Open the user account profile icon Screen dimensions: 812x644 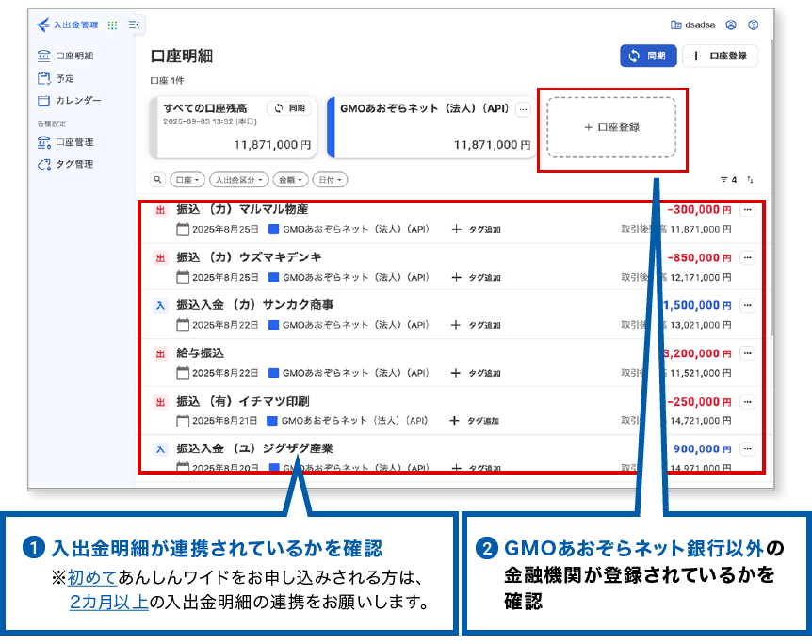[731, 25]
